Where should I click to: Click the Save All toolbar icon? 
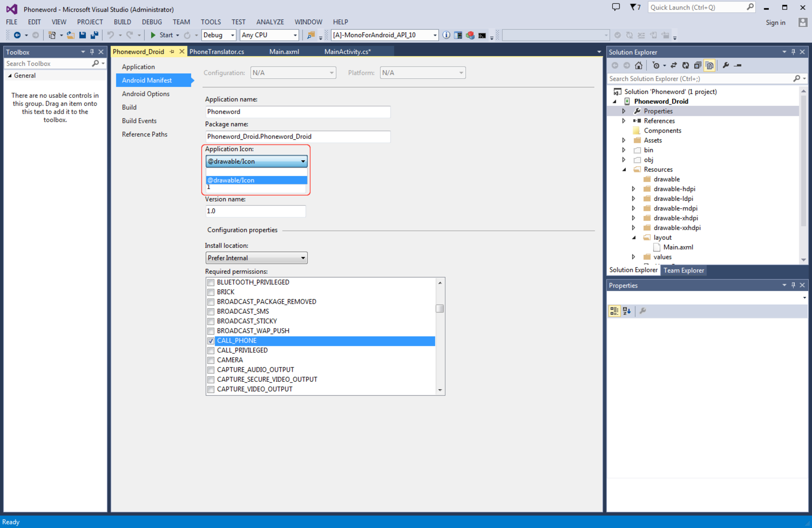tap(94, 35)
